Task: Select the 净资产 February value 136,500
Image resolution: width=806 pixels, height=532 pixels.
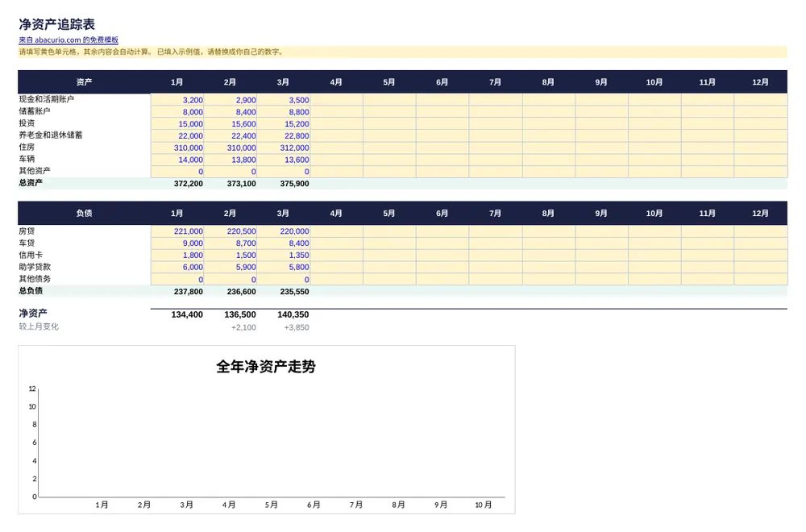Action: coord(240,314)
